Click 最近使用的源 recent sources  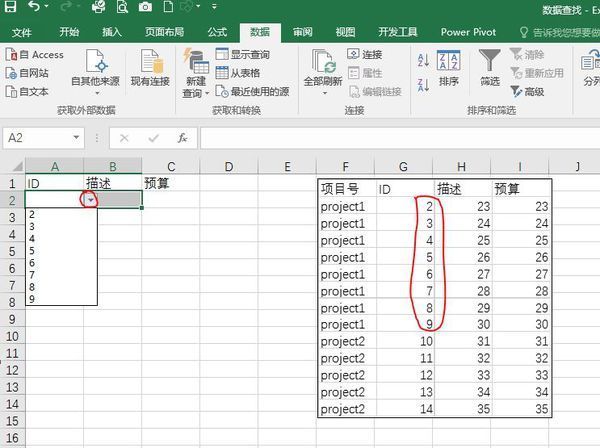point(252,91)
